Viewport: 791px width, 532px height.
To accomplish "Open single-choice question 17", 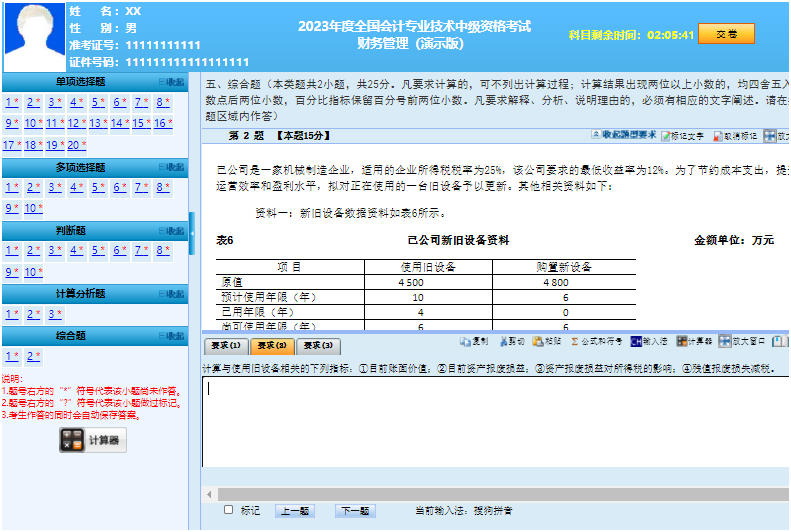I will click(12, 145).
